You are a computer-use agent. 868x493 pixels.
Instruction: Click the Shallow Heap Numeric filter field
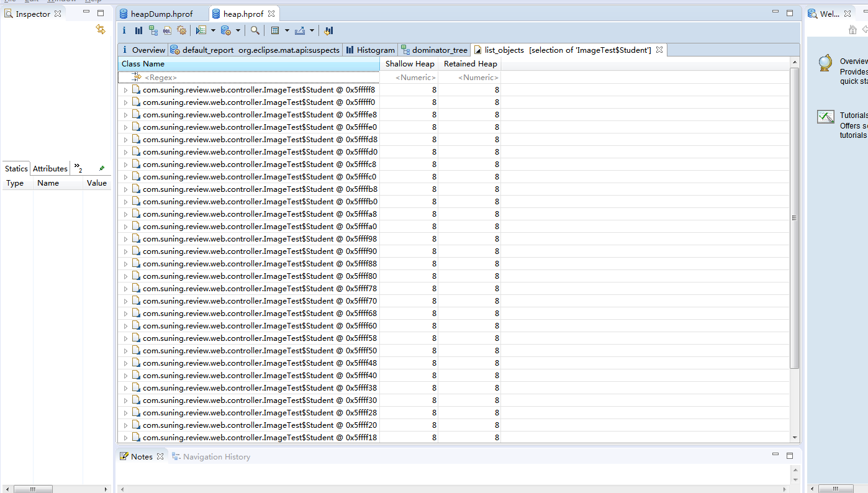[409, 78]
